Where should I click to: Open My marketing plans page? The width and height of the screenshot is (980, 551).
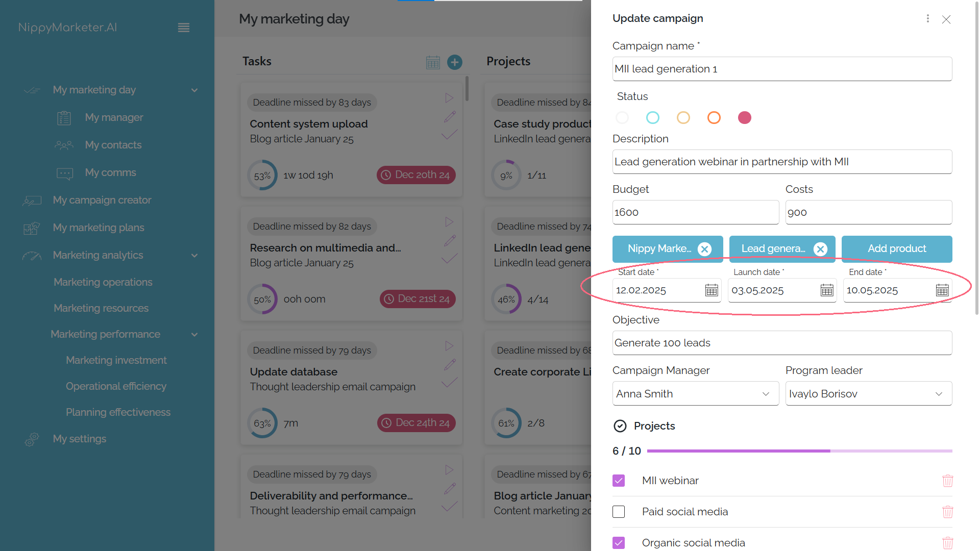[99, 228]
